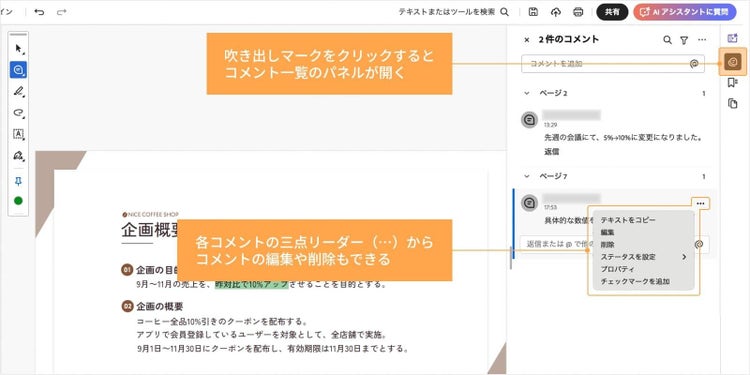Screen dimensions: 750x375
Task: Open the comments panel icon in right rail
Action: point(732,62)
